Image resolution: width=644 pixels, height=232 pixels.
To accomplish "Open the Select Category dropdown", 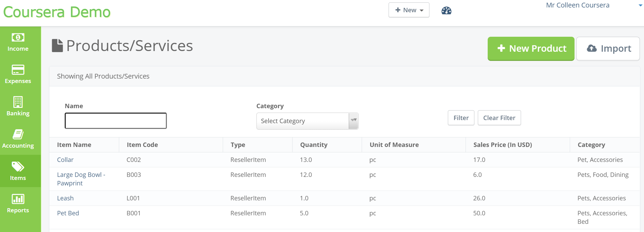I will click(307, 121).
